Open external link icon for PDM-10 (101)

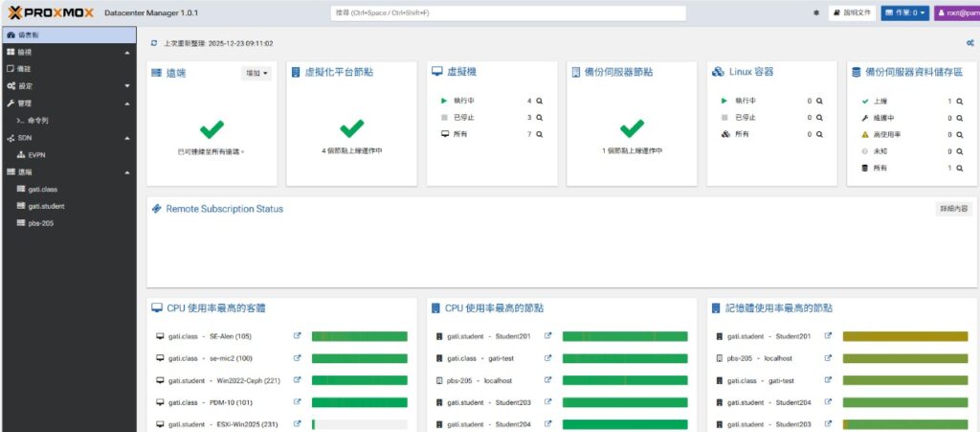[297, 402]
